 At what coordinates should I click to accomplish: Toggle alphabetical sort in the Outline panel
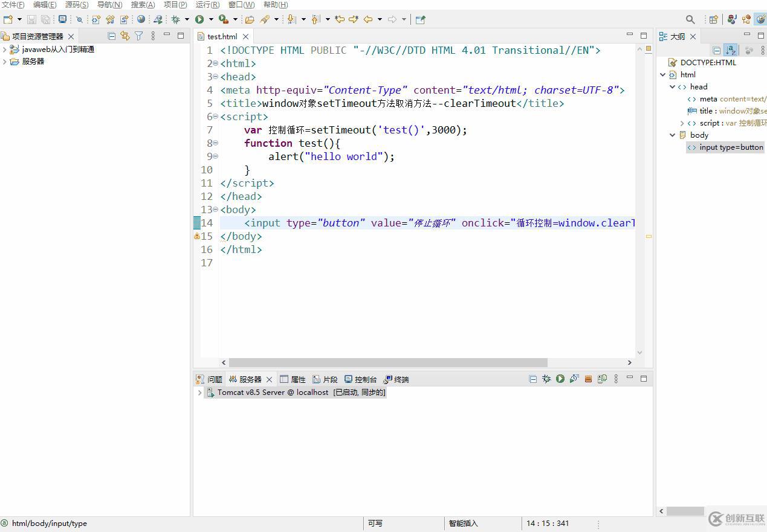(730, 51)
